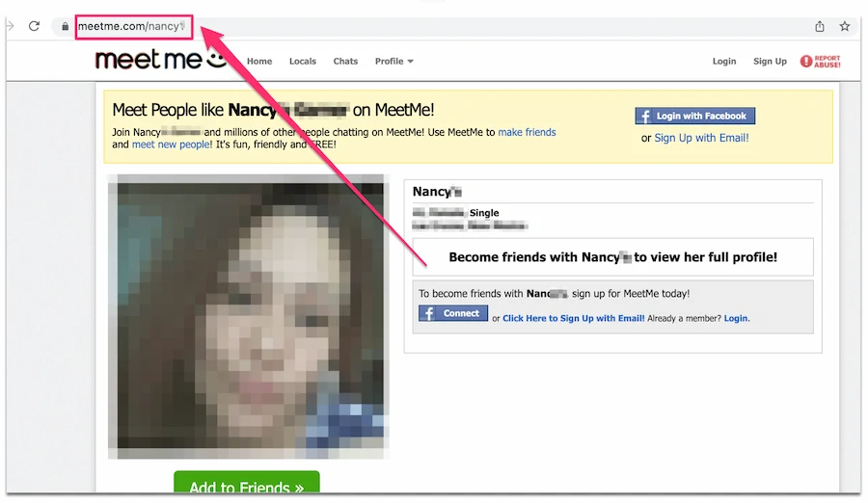Click the padlock site-info icon
The width and height of the screenshot is (868, 503).
click(x=65, y=26)
